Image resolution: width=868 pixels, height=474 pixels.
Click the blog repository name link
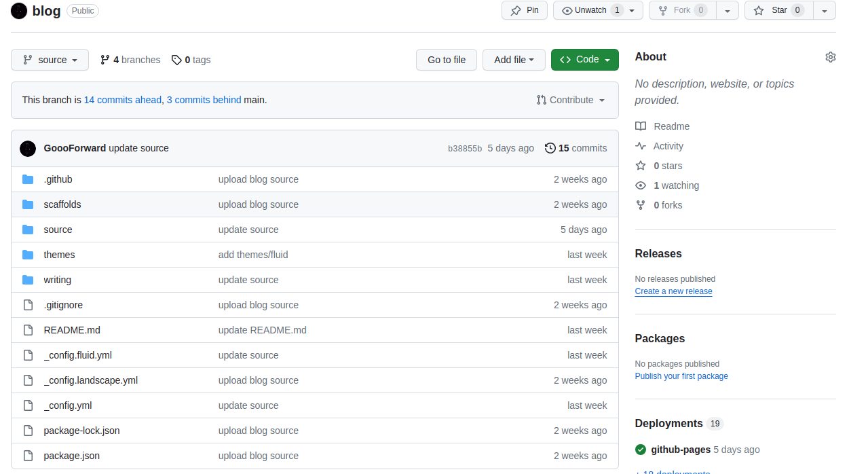coord(46,11)
